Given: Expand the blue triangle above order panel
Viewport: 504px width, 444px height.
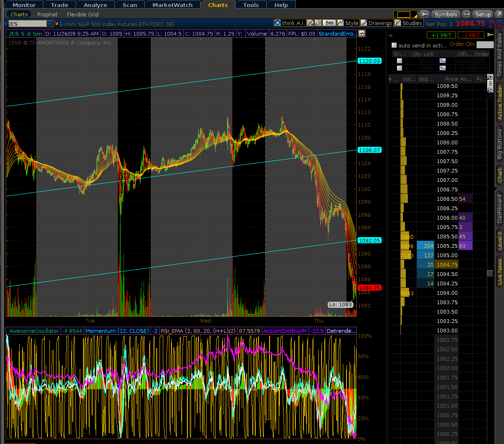Looking at the screenshot, I should point(391,36).
